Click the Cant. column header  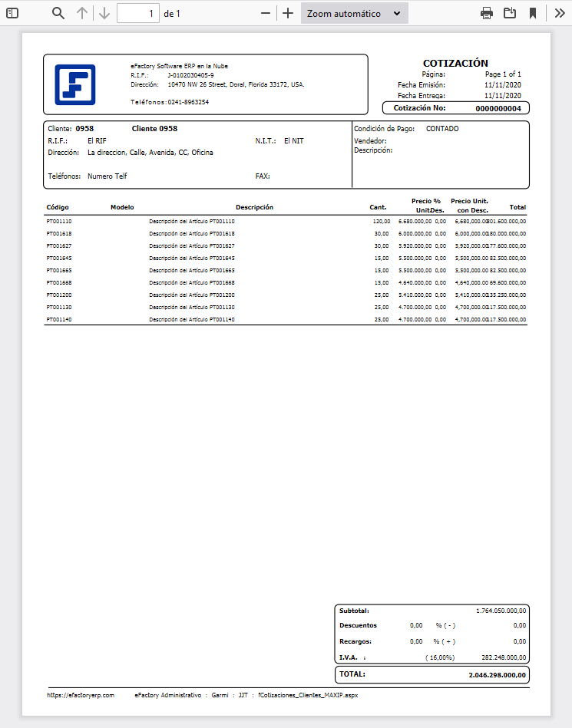pos(379,207)
